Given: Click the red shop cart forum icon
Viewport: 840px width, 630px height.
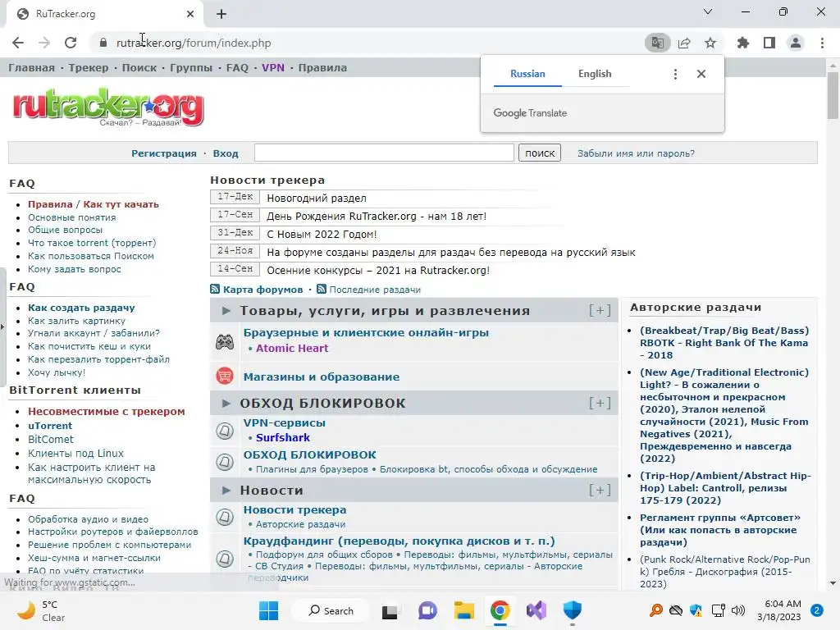Looking at the screenshot, I should point(225,376).
